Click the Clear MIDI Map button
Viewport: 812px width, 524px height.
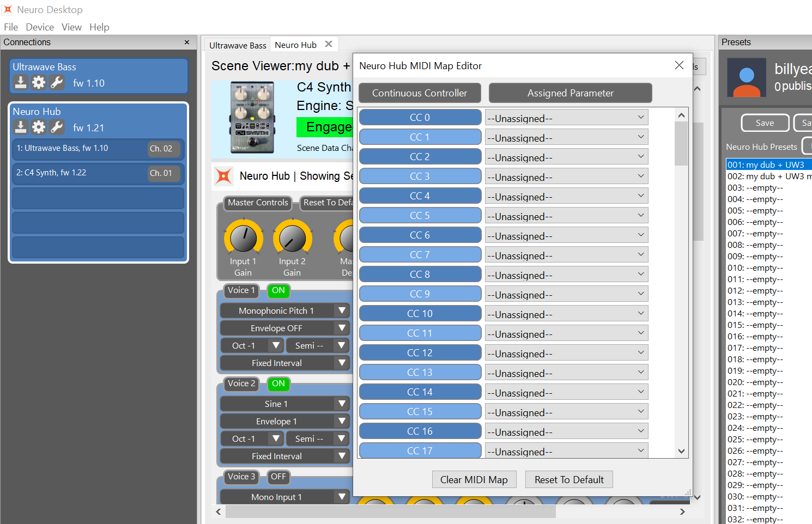point(474,479)
